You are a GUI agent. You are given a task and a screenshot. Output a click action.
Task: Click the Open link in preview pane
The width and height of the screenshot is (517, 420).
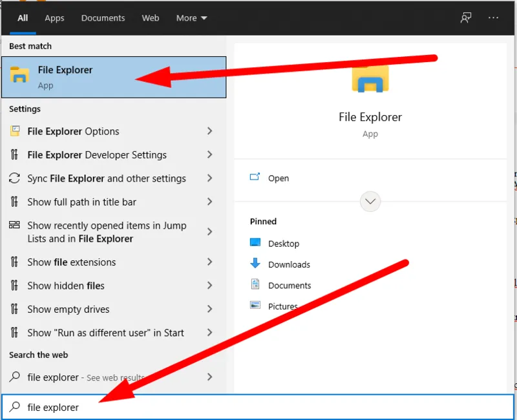279,178
